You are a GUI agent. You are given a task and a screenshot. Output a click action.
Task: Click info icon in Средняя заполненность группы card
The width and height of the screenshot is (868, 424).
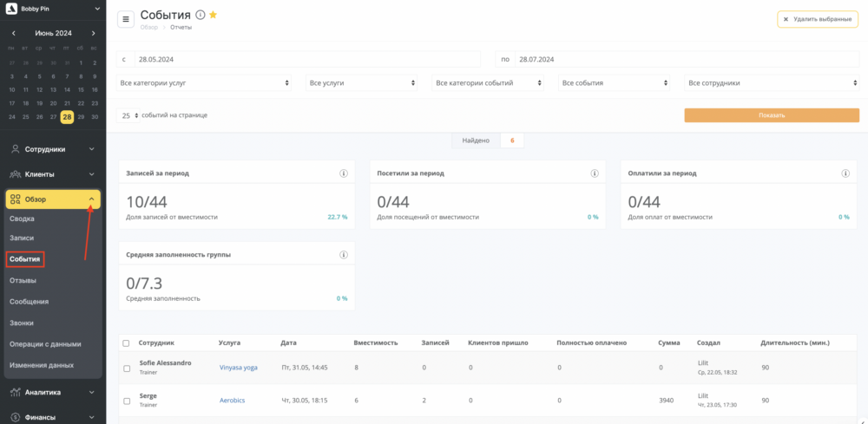[x=343, y=255]
